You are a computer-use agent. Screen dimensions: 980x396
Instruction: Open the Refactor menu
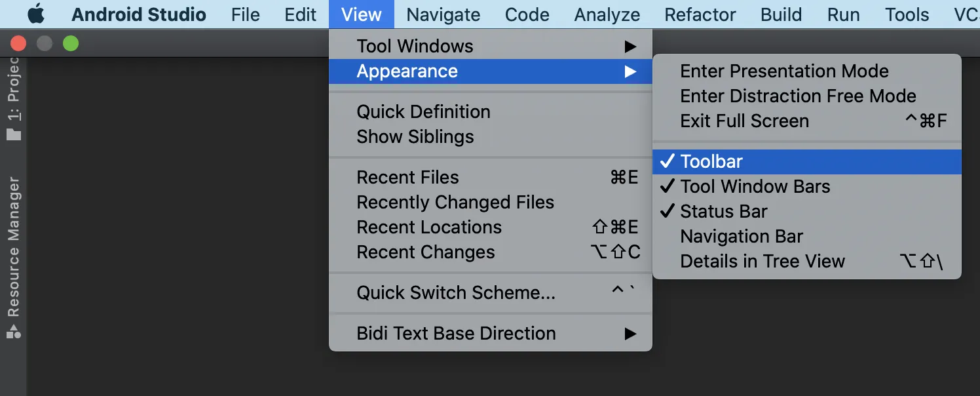(700, 14)
